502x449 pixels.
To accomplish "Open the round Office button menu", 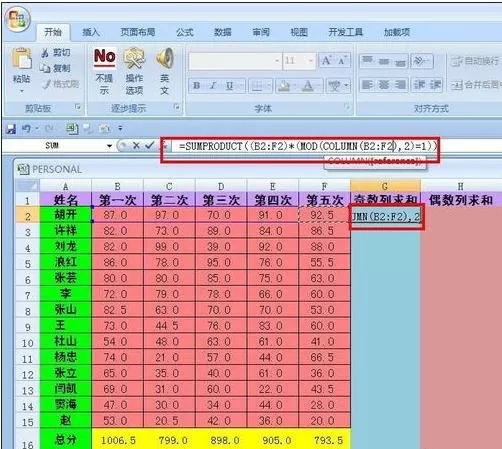I will pyautogui.click(x=18, y=19).
